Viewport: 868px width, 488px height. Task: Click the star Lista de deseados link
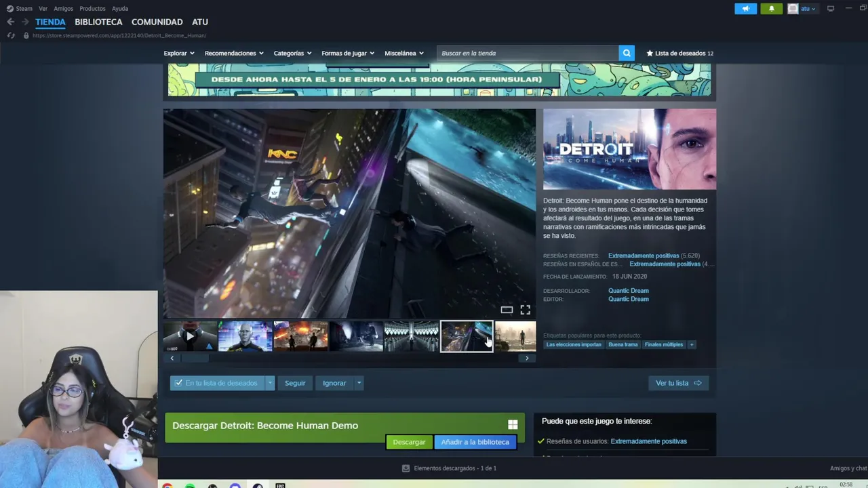pos(679,53)
